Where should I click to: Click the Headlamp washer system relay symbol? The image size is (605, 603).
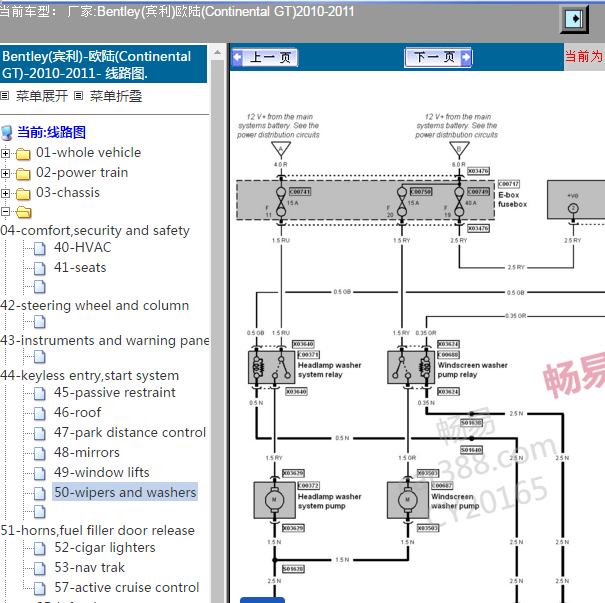(x=272, y=367)
